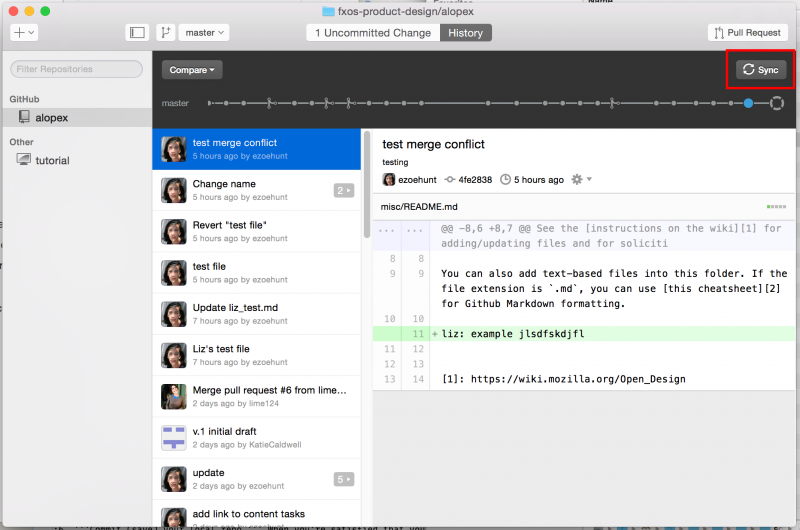Select the 'update' commit
The image size is (800, 530).
[257, 479]
